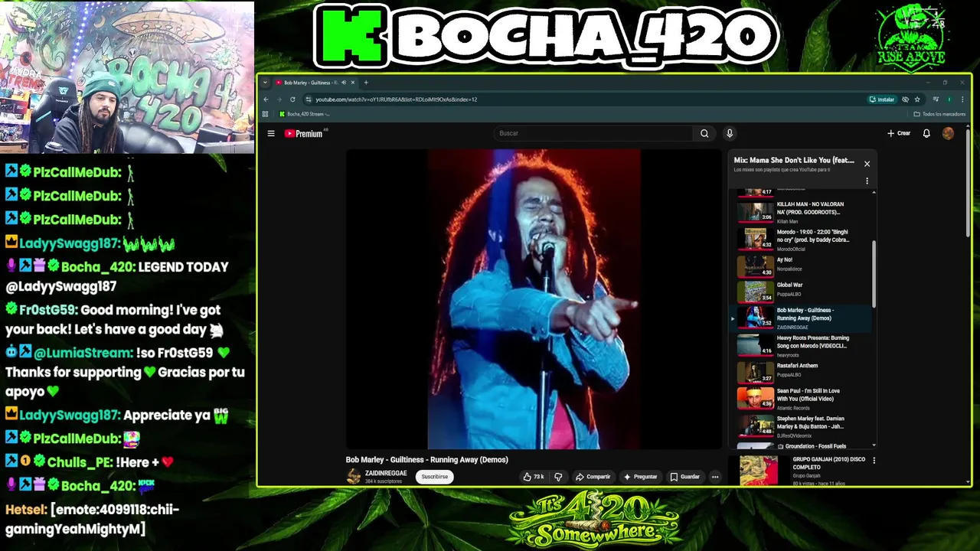This screenshot has width=980, height=551.
Task: Save video with Guardar button
Action: [684, 477]
